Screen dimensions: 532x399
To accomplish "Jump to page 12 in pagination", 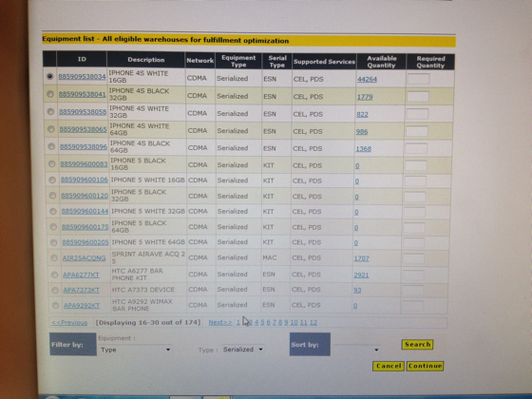I will tap(313, 322).
